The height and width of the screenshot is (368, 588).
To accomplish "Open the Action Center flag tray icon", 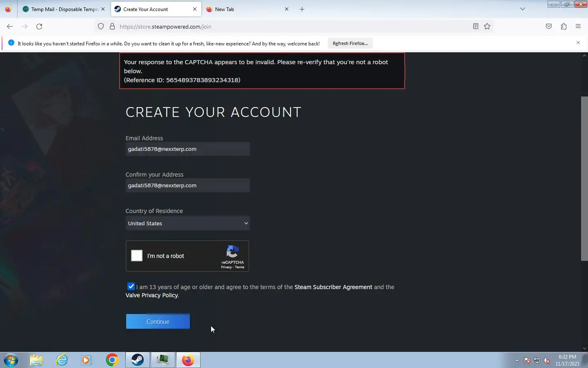I will point(527,361).
